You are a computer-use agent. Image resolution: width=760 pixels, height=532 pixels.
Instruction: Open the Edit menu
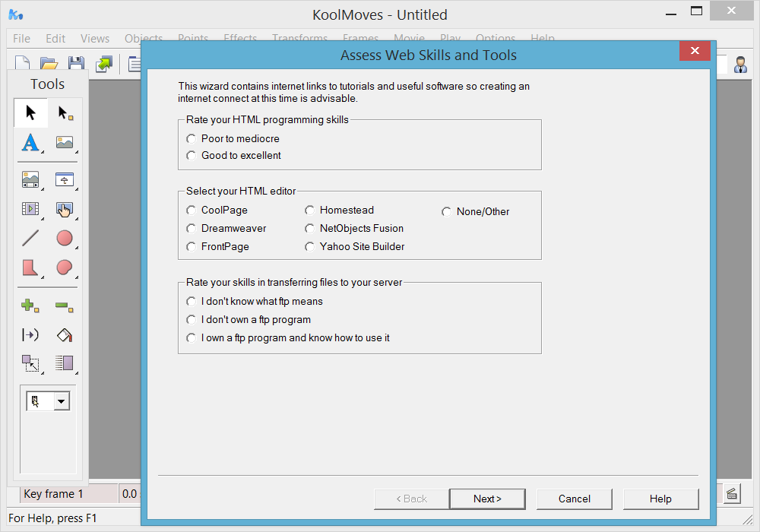click(55, 39)
